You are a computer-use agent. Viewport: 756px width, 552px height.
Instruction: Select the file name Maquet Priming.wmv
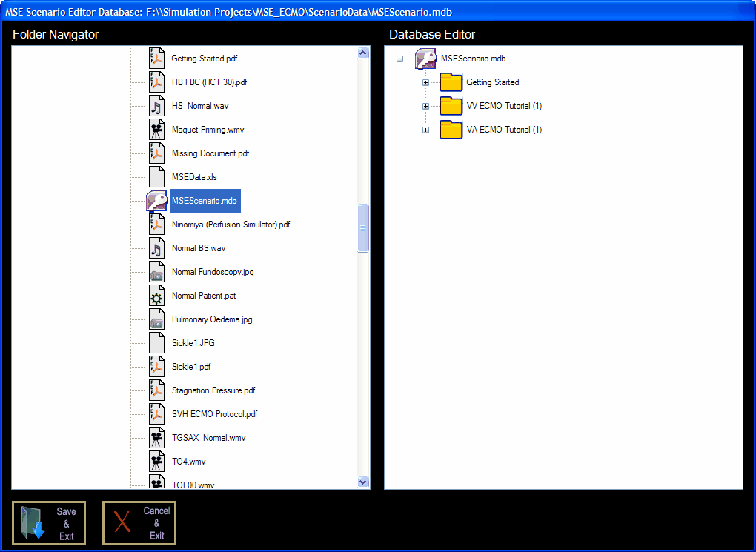(x=208, y=129)
